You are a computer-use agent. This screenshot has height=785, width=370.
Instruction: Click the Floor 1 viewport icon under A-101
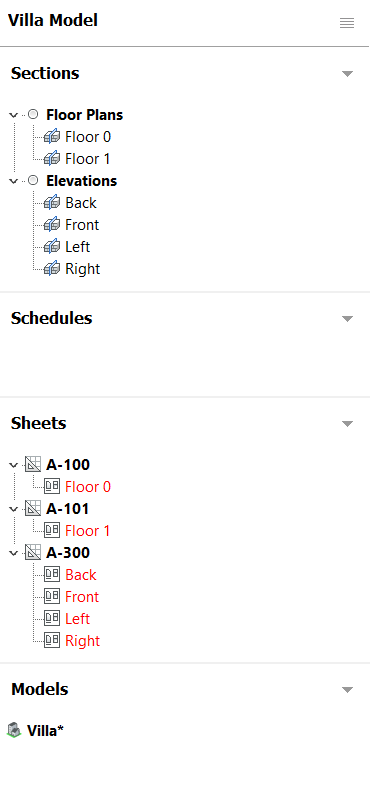pos(52,530)
